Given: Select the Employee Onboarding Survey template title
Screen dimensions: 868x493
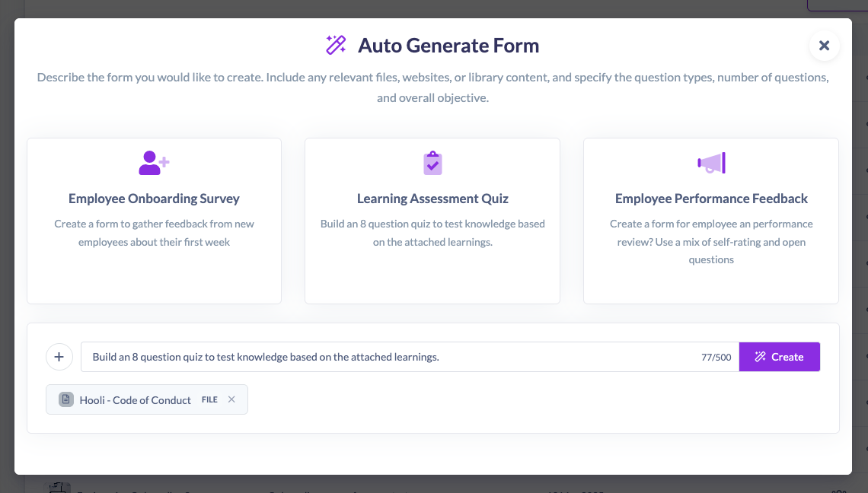Looking at the screenshot, I should (x=154, y=199).
